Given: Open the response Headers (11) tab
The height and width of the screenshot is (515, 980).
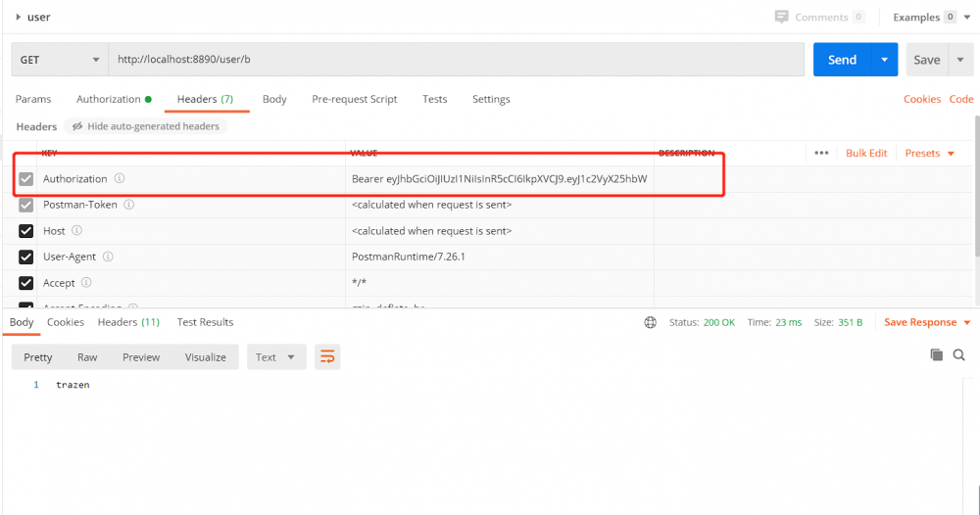Looking at the screenshot, I should 128,322.
